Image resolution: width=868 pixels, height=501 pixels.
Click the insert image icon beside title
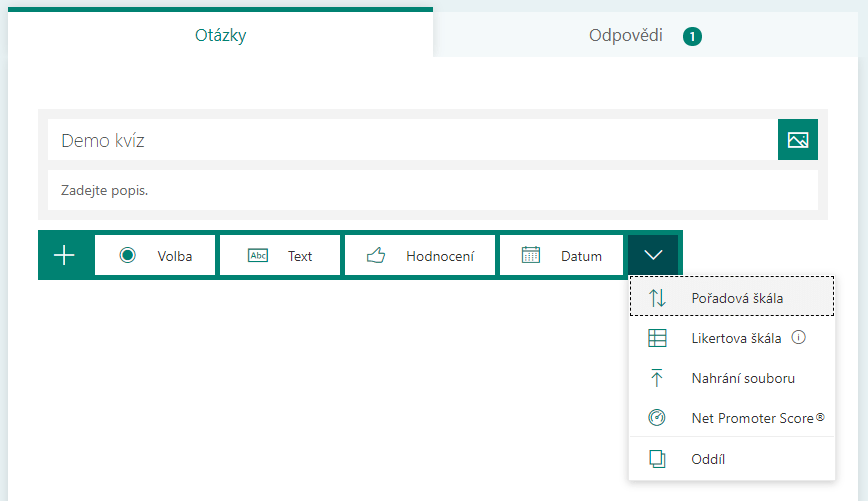pyautogui.click(x=798, y=140)
